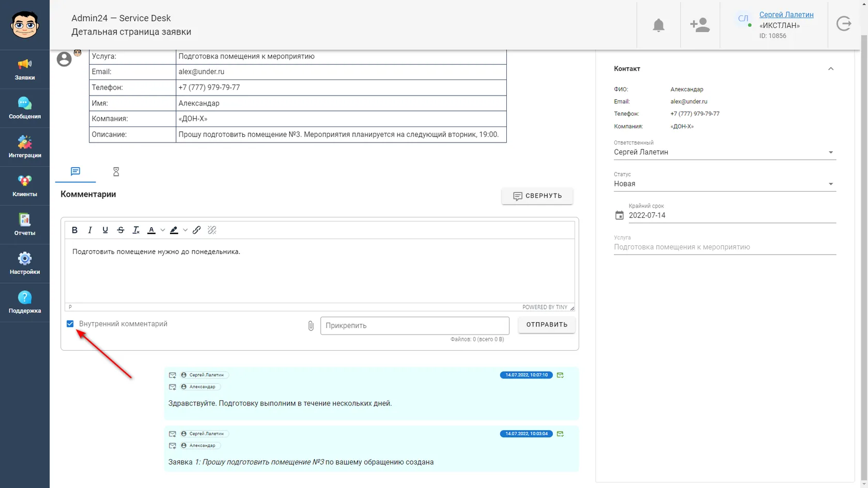Viewport: 868px width, 488px height.
Task: Switch to the hourglass history tab
Action: (x=116, y=172)
